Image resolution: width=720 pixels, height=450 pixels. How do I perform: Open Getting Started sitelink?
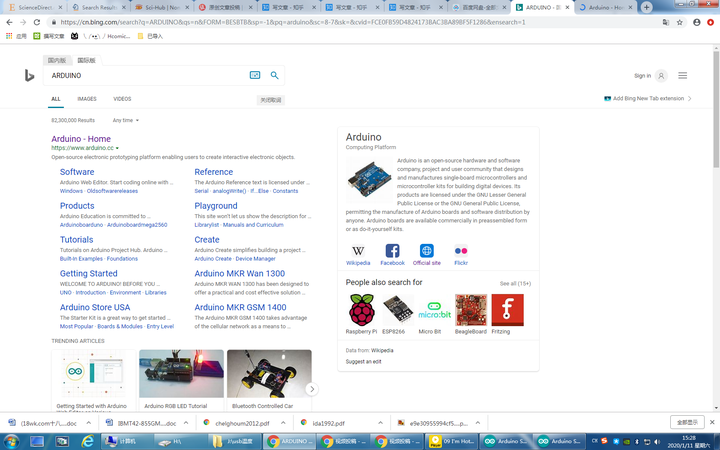[x=89, y=273]
